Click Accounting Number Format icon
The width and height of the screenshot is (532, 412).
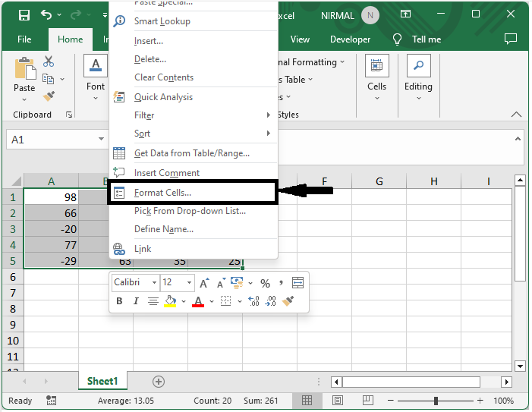237,282
